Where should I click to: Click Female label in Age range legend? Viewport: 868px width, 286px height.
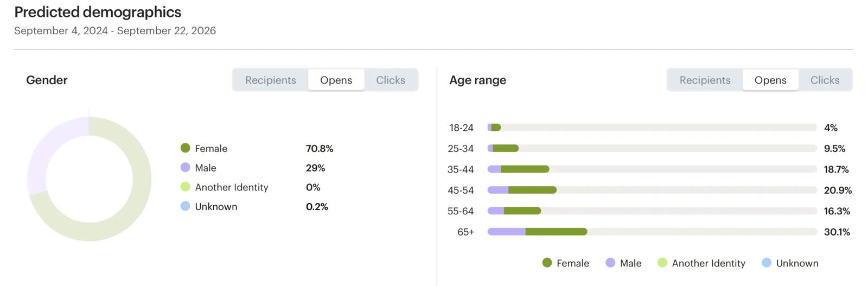[573, 263]
